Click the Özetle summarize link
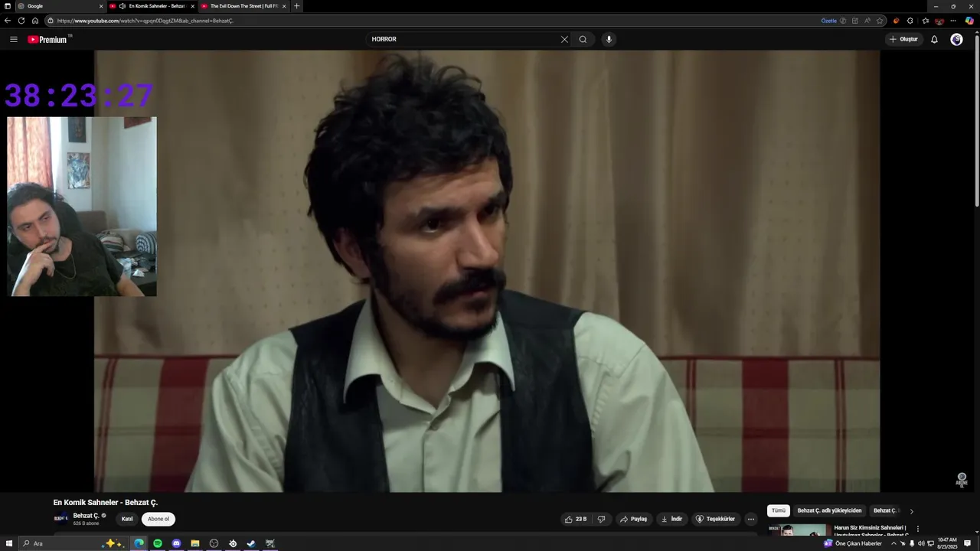This screenshot has height=551, width=980. [829, 21]
